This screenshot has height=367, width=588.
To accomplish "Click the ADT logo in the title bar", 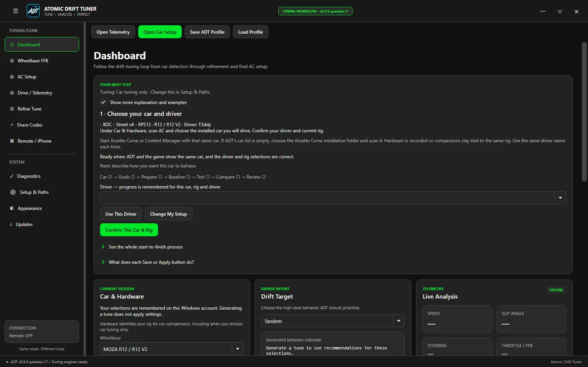I will [33, 11].
